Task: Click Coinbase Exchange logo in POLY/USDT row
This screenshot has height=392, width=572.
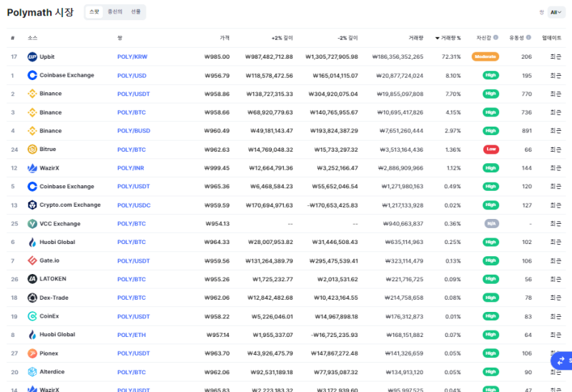Action: click(32, 187)
